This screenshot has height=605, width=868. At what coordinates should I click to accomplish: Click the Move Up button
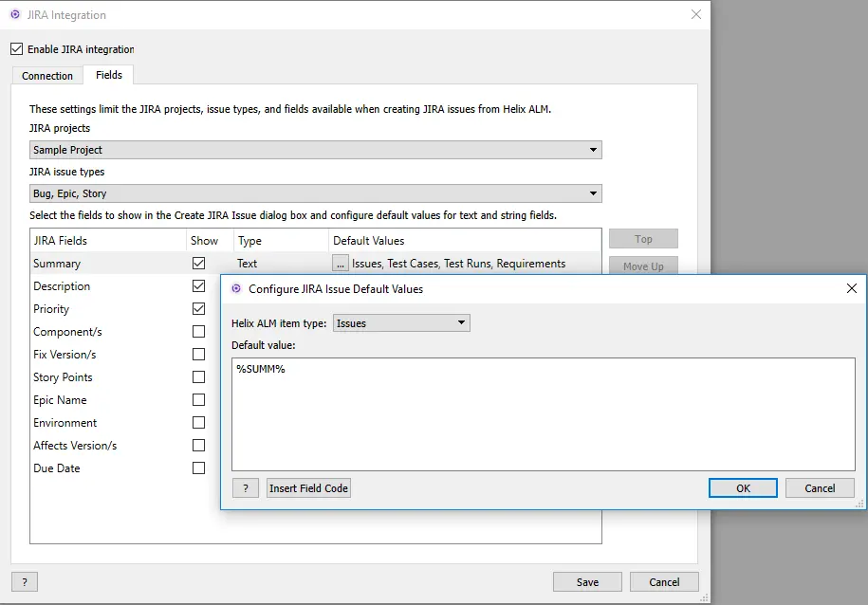tap(643, 266)
